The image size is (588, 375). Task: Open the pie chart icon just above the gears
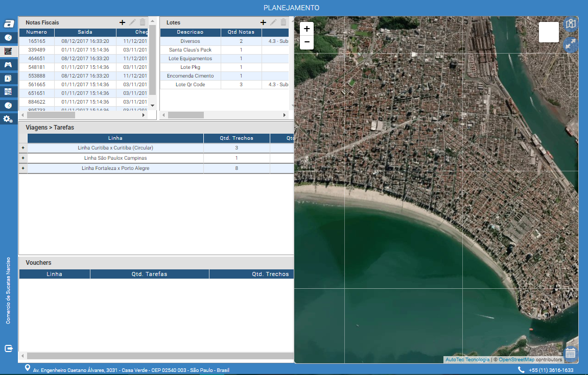[x=8, y=105]
